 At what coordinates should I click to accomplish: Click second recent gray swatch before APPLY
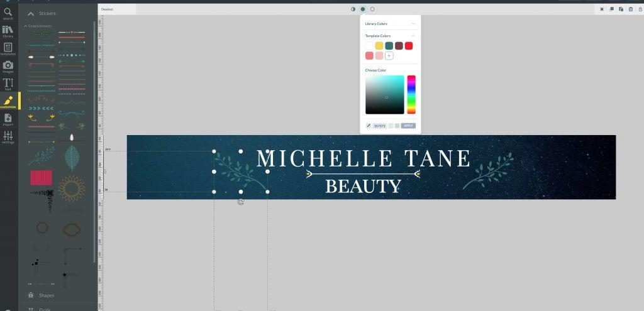click(397, 126)
